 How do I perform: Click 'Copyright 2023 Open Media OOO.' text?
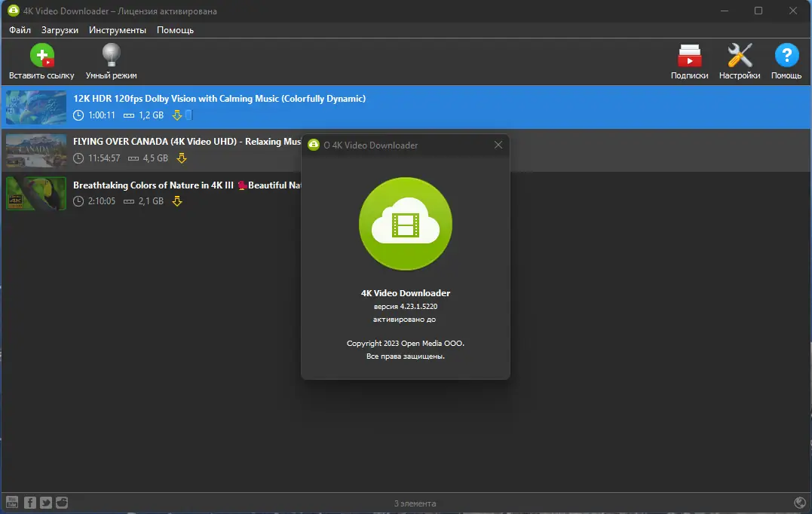click(x=406, y=343)
